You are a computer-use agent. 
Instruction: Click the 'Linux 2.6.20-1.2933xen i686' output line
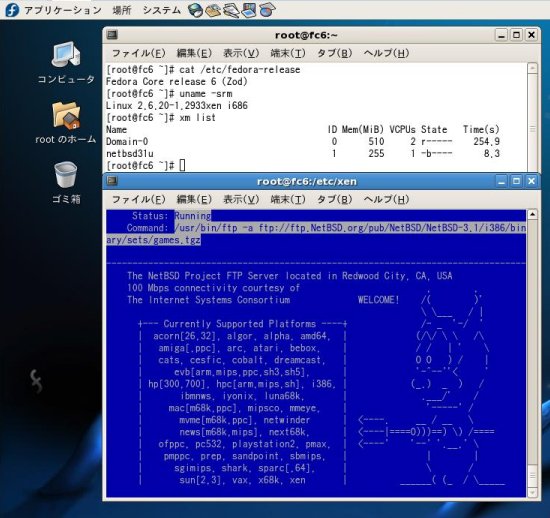point(176,106)
